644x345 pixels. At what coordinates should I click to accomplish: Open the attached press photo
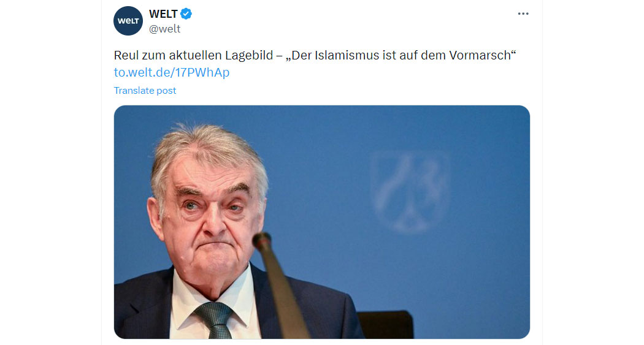(321, 222)
